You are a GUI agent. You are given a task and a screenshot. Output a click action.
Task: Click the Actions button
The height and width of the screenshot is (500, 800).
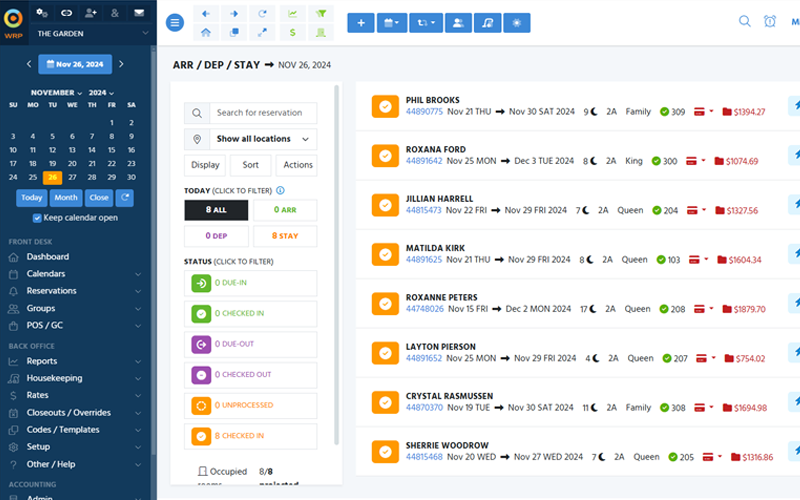[x=298, y=165]
